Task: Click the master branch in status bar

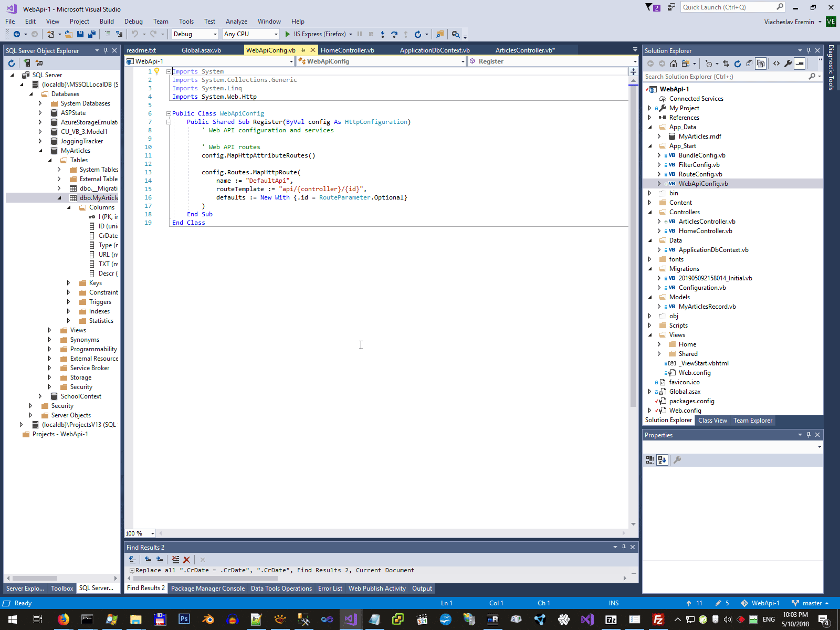Action: point(811,603)
